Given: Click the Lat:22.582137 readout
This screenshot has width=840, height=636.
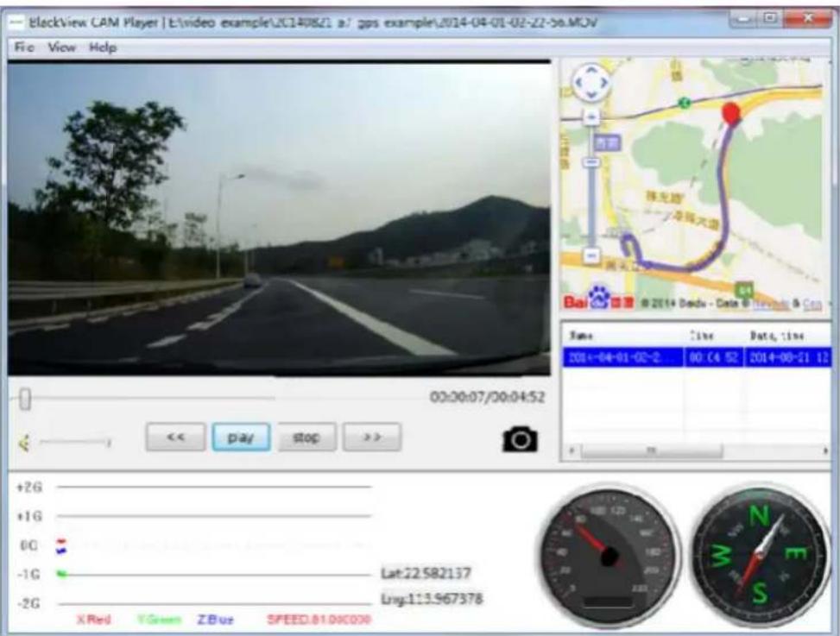Looking at the screenshot, I should [x=426, y=573].
